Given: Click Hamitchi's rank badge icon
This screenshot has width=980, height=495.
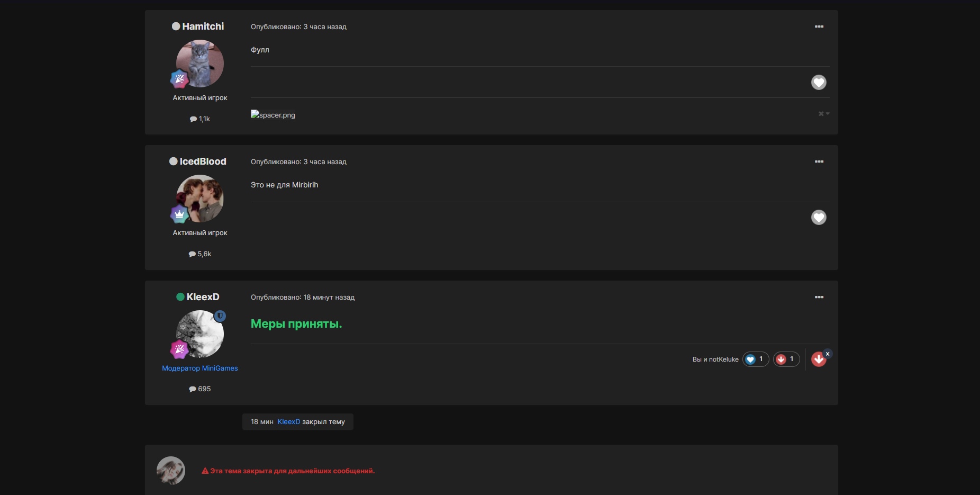Looking at the screenshot, I should coord(179,79).
